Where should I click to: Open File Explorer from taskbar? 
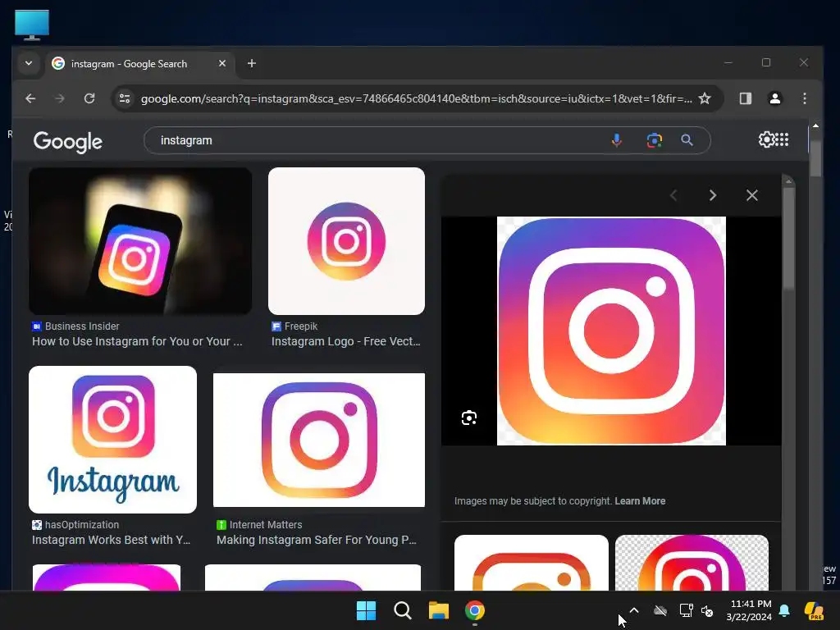[x=438, y=610]
